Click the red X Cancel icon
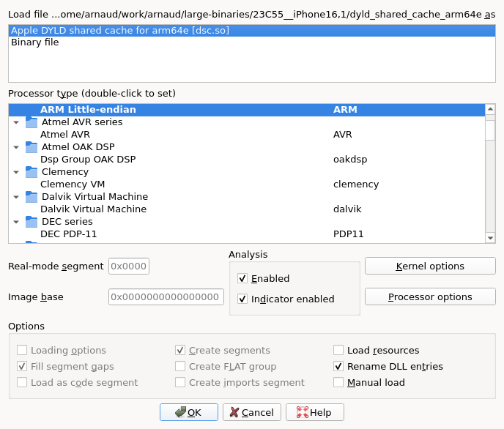504x429 pixels. (x=234, y=412)
